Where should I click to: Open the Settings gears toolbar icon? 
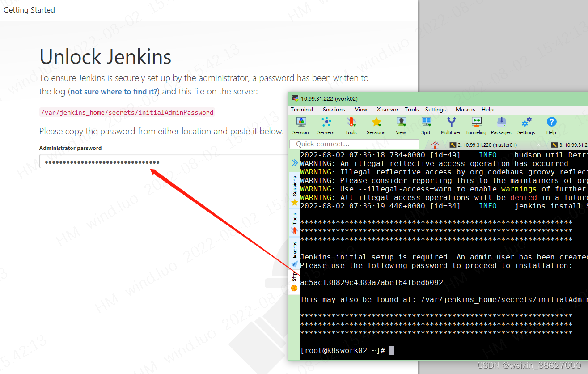coord(526,125)
